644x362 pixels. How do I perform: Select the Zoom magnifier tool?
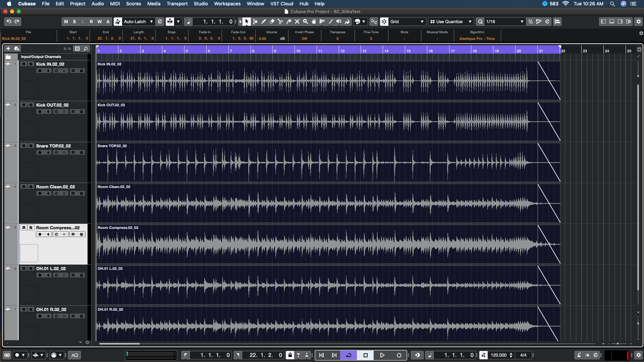tap(305, 21)
